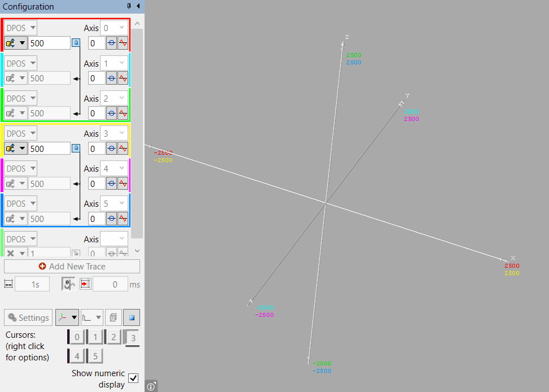Click the trigger delay field showing 0 ms

click(110, 284)
